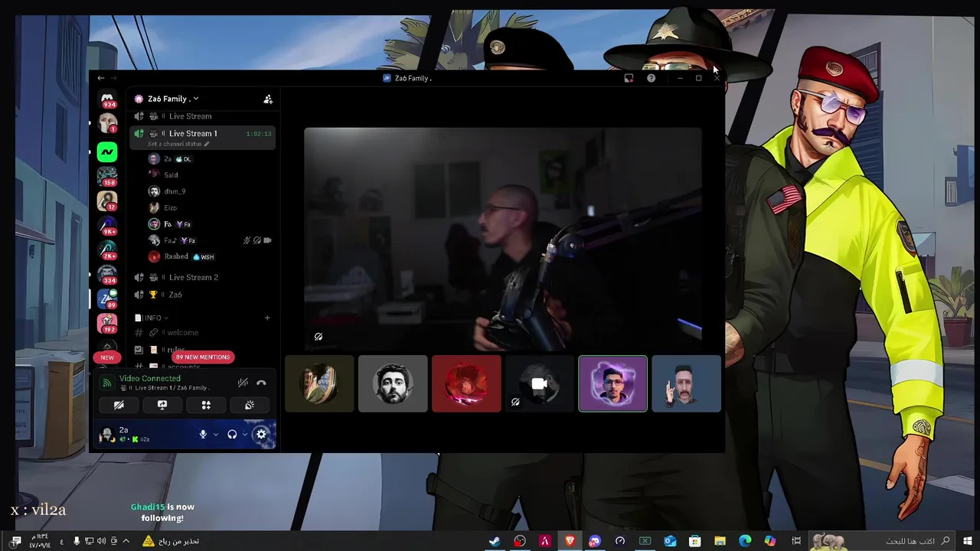
Task: Collapse the INFO category
Action: pyautogui.click(x=152, y=318)
